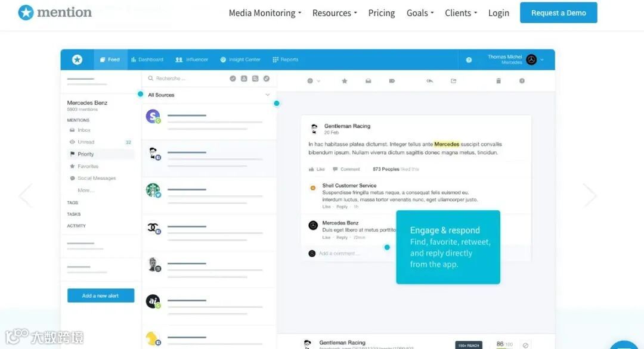Like the Gentleman Racing post
The image size is (644, 349).
(x=317, y=169)
